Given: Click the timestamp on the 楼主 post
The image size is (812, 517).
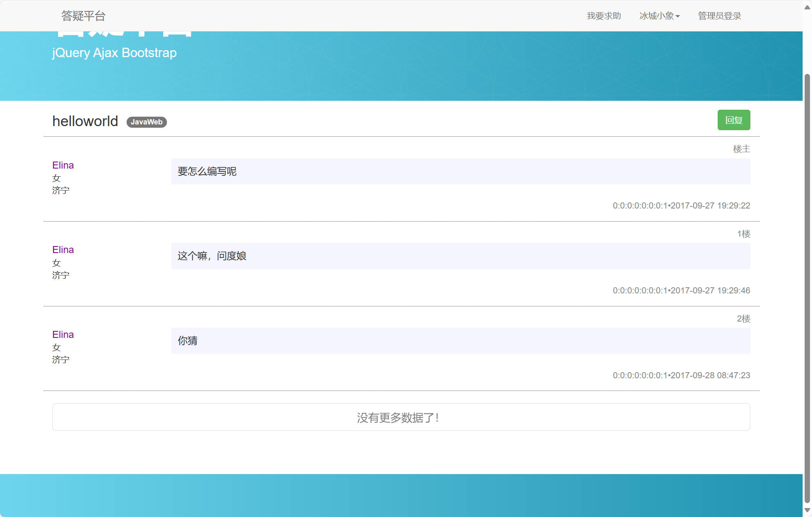Looking at the screenshot, I should click(x=681, y=205).
